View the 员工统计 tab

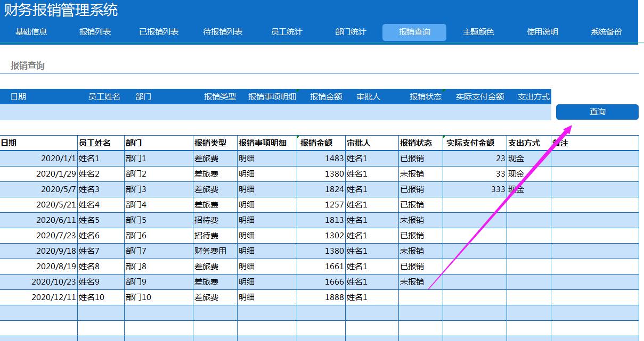[286, 32]
